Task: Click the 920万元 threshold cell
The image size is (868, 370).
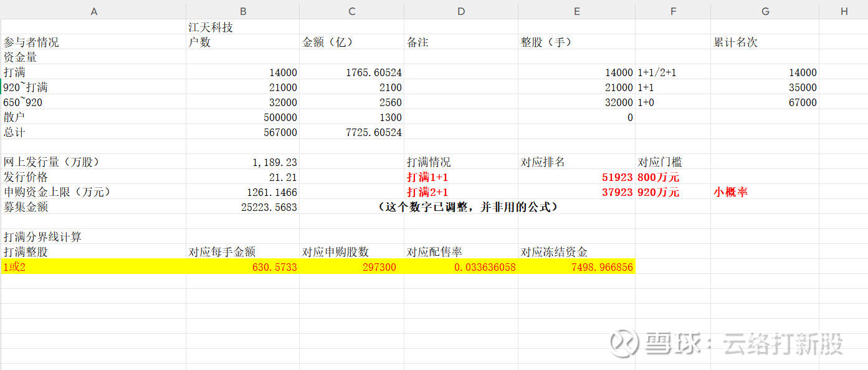Action: 673,192
